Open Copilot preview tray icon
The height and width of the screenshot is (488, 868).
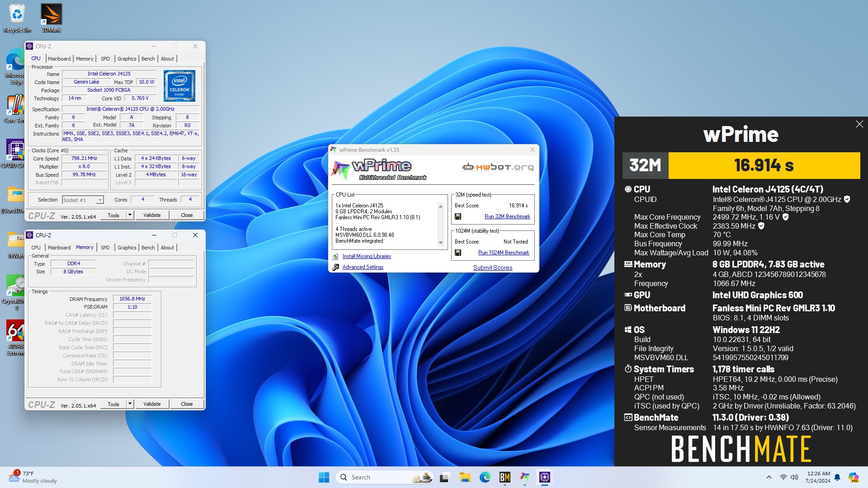[854, 477]
